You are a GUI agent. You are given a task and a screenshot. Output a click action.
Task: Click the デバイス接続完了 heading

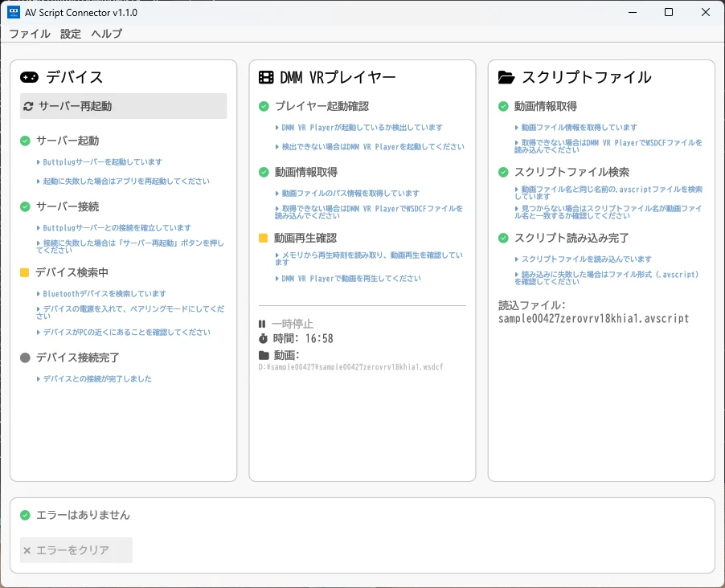pyautogui.click(x=78, y=357)
